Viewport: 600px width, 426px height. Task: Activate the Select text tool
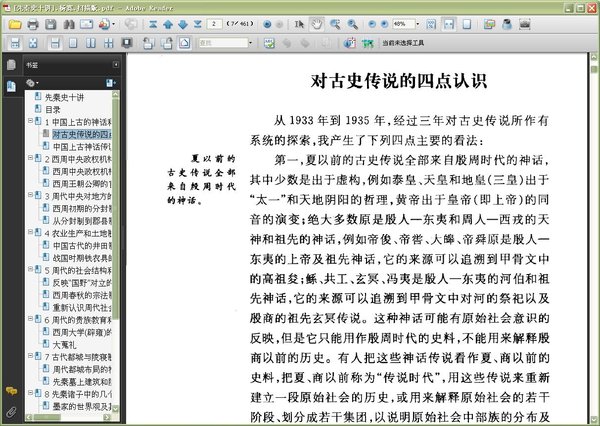click(299, 24)
